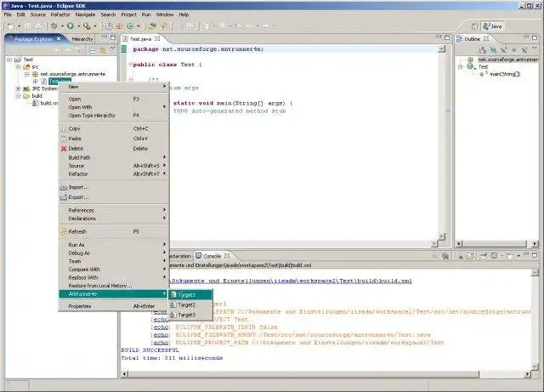
Task: Toggle Hide Non-Public Members in Outline
Action: tap(513, 50)
